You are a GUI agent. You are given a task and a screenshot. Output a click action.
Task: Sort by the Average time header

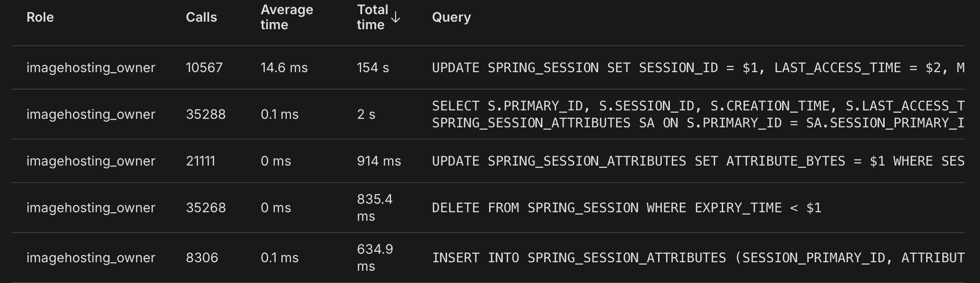287,17
